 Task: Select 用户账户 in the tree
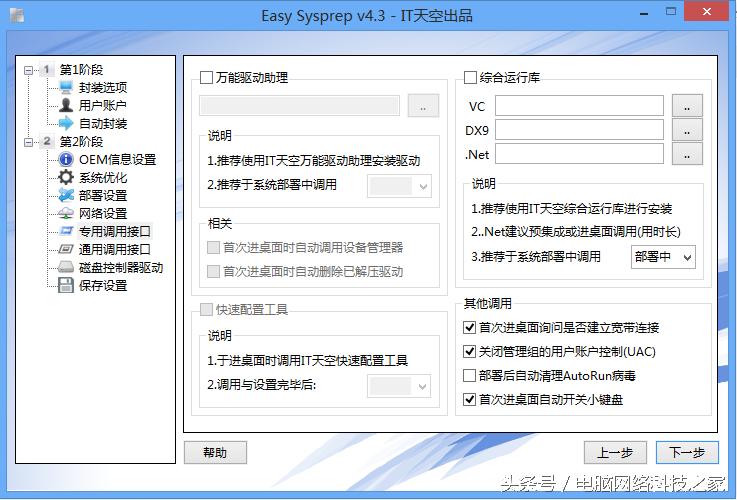point(102,105)
